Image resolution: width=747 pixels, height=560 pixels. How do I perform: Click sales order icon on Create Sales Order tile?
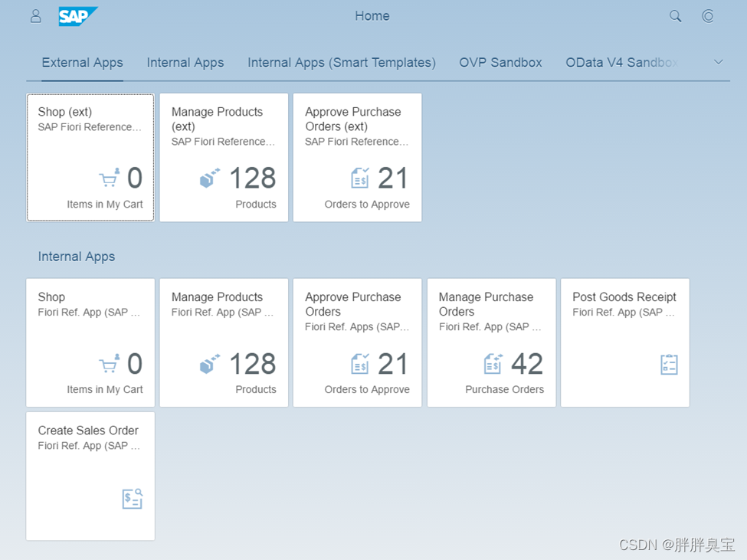pos(133,499)
